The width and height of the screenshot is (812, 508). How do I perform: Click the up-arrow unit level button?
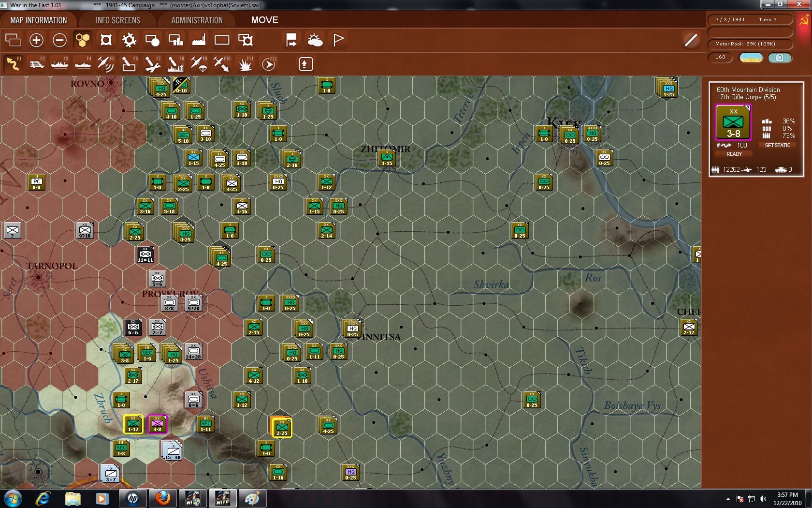click(305, 63)
